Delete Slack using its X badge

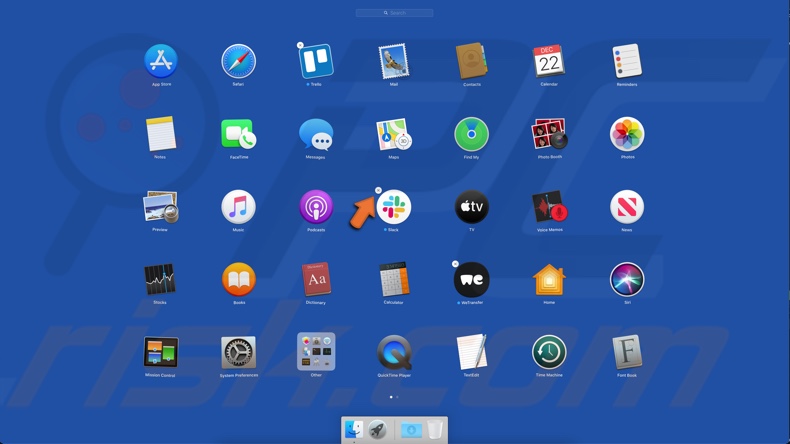tap(378, 191)
